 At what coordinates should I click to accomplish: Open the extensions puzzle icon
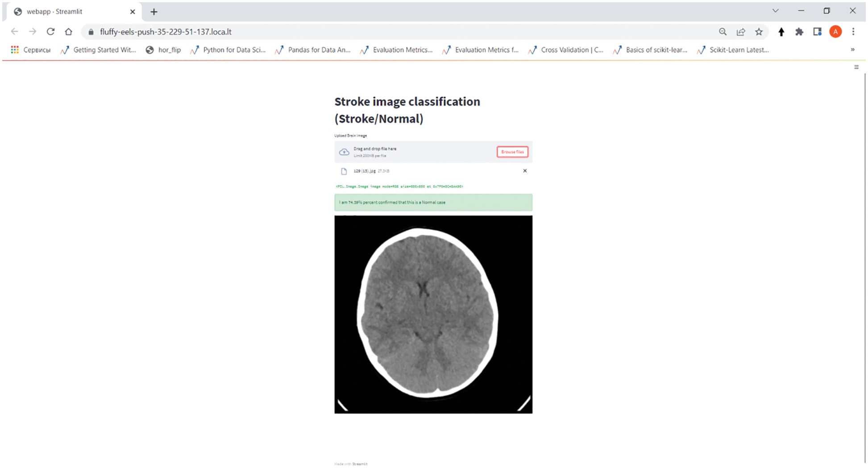pos(799,32)
